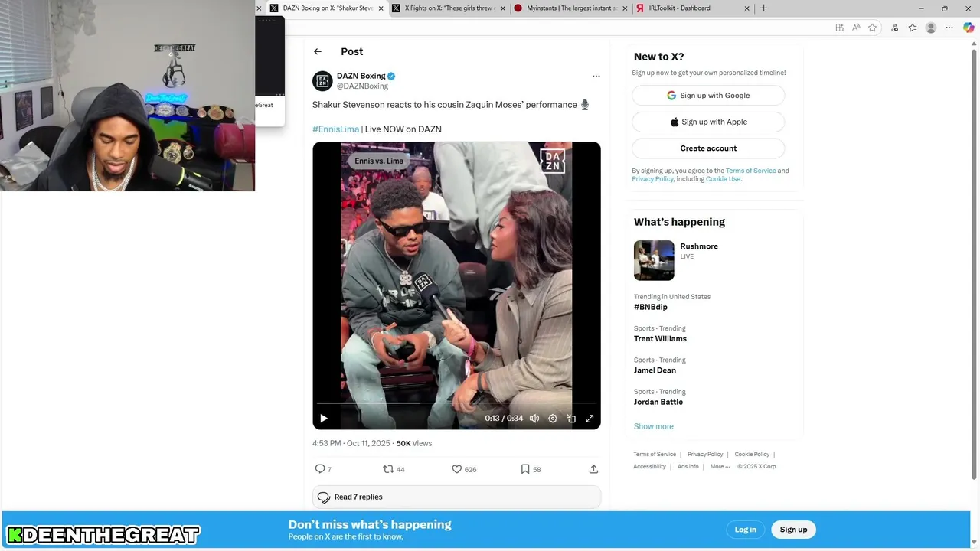Open footer Cookie Policy link
This screenshot has height=551, width=980.
752,455
